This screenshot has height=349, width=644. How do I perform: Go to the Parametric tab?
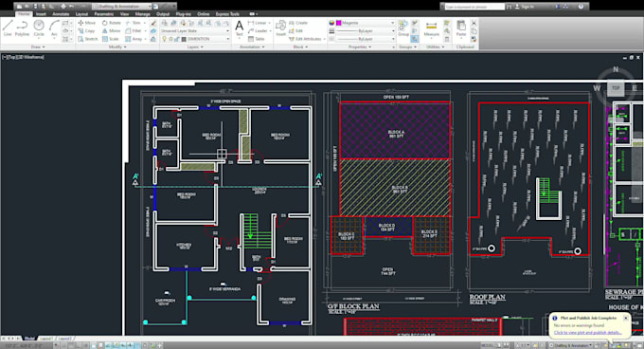coord(104,14)
